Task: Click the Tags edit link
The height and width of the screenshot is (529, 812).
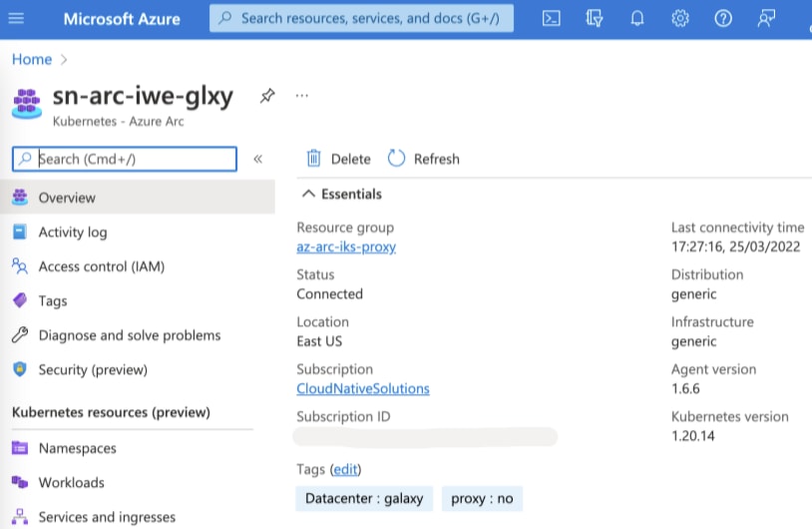Action: [345, 469]
